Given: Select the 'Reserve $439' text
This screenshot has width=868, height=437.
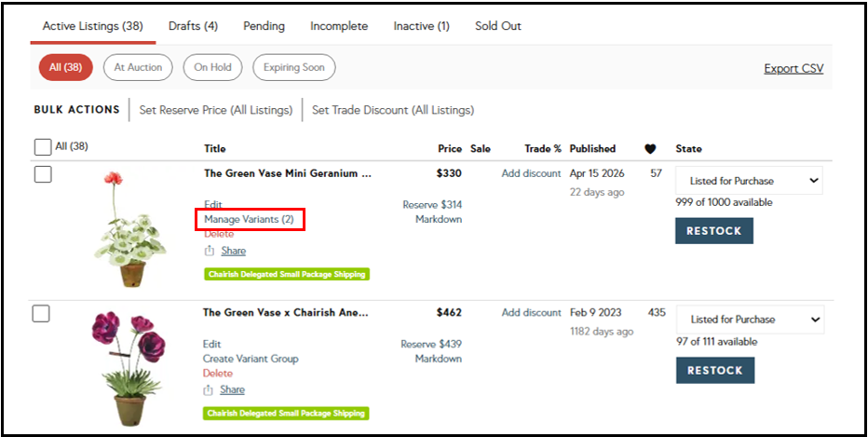Looking at the screenshot, I should (431, 345).
